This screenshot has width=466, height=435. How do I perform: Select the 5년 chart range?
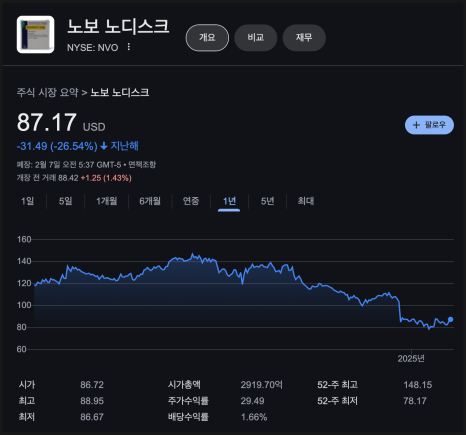(267, 201)
